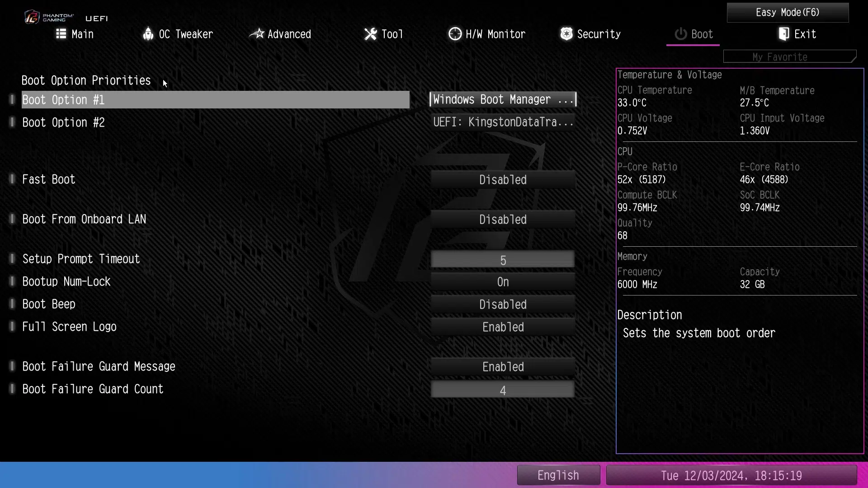The image size is (868, 488).
Task: Select Fast Boot label
Action: pyautogui.click(x=49, y=179)
